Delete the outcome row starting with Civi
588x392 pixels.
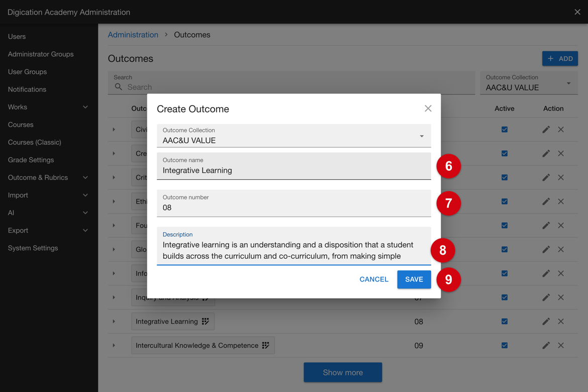pos(561,130)
